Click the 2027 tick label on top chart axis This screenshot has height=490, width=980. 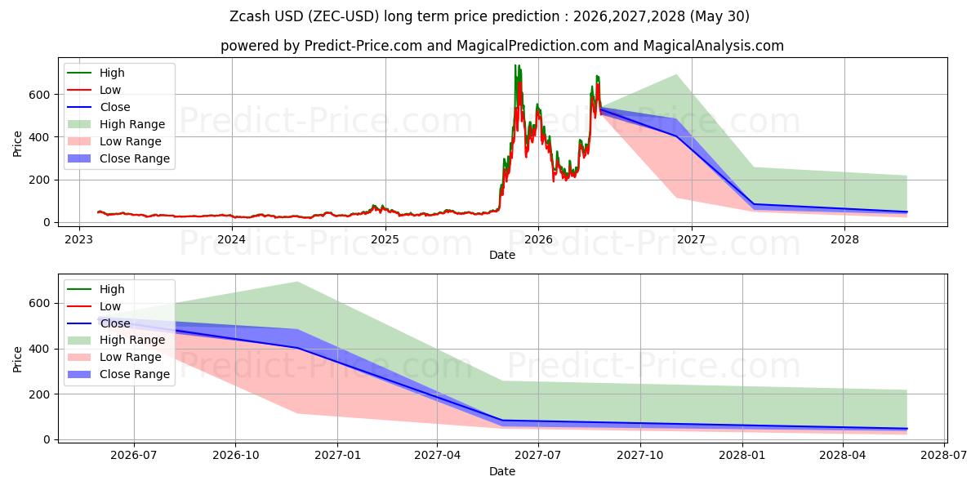click(x=692, y=239)
